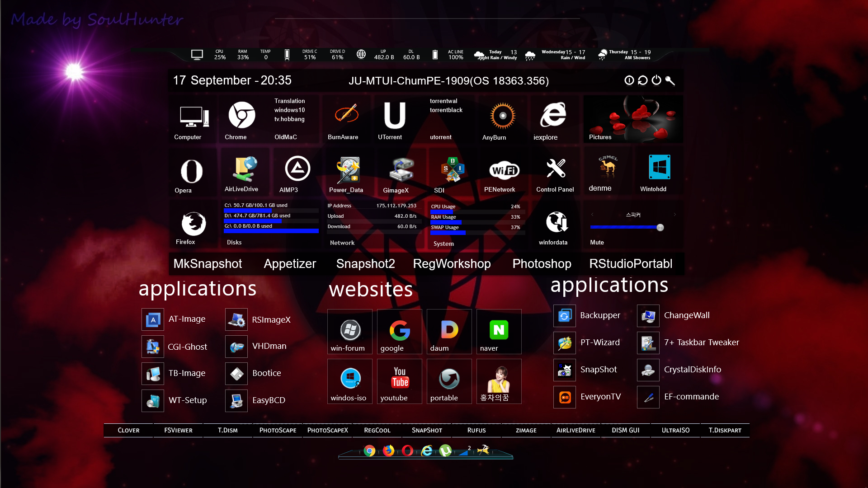Viewport: 868px width, 488px height.
Task: Open PENetwork WiFi icon
Action: point(504,170)
